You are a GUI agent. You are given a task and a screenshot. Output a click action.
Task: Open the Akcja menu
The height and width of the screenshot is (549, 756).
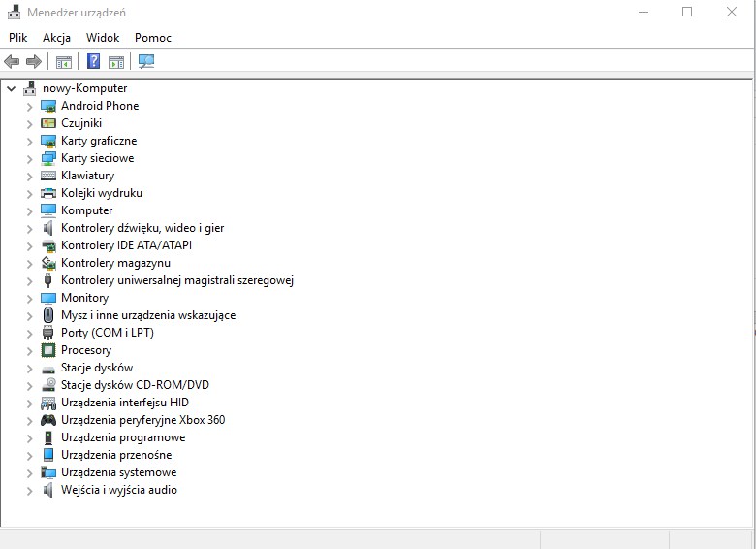coord(56,38)
